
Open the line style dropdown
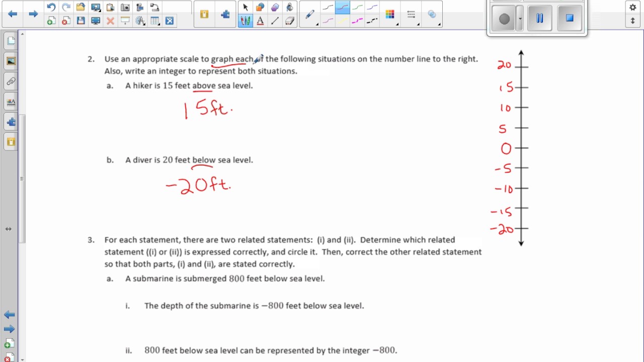[412, 15]
